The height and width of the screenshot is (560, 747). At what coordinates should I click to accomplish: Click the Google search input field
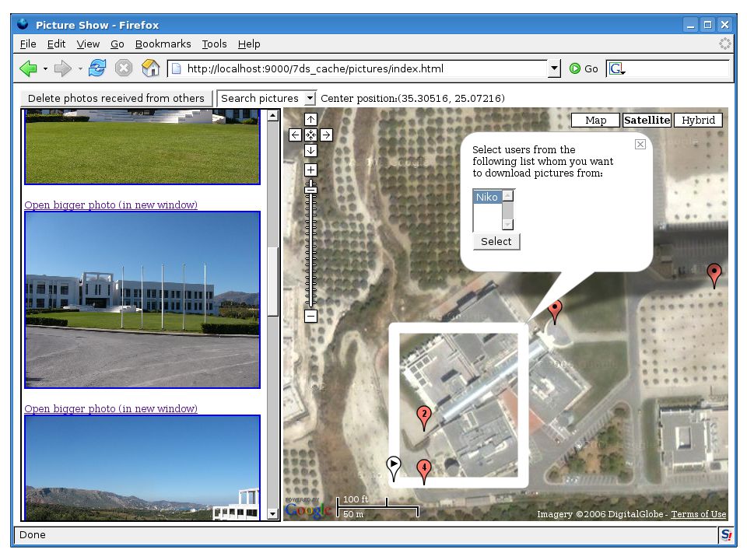[676, 68]
